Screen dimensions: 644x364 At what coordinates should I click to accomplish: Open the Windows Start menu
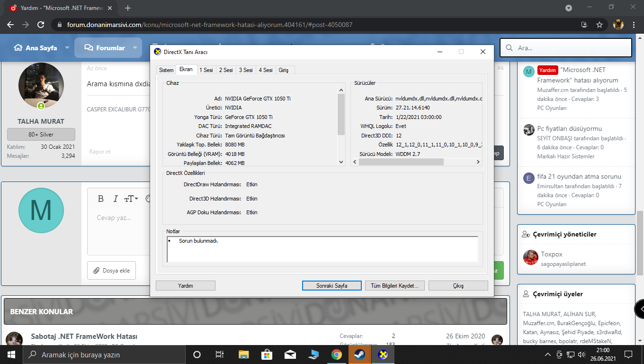tap(11, 355)
